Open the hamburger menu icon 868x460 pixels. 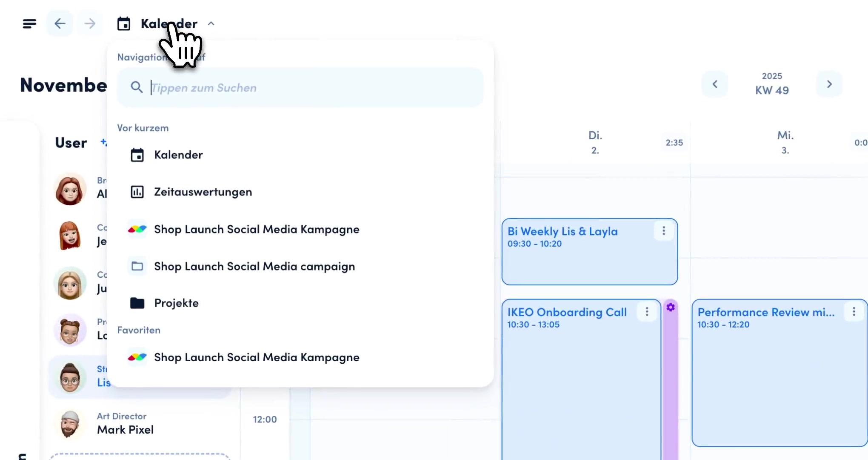point(29,24)
